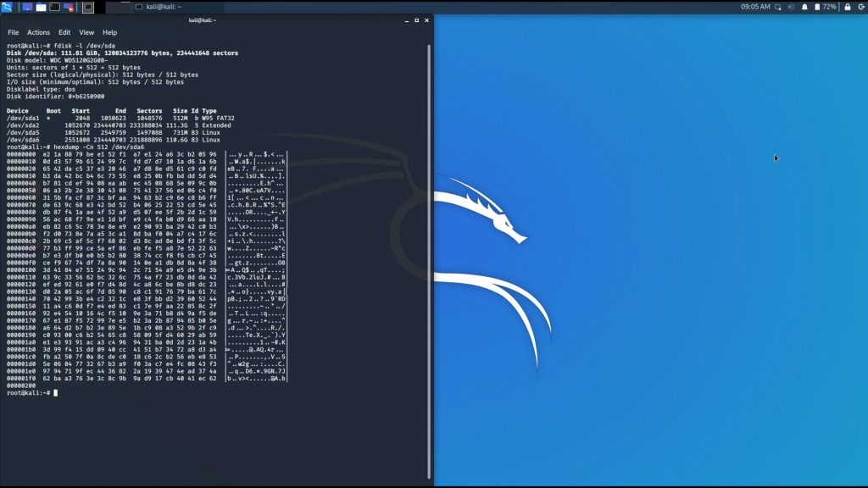Open the volume control tray icon
This screenshot has height=488, width=868.
[791, 7]
